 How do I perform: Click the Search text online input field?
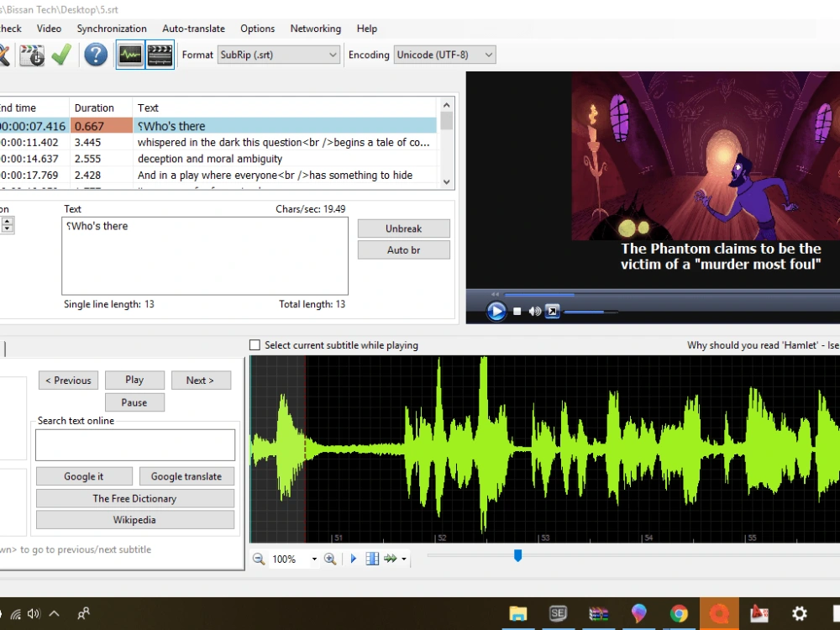pos(135,444)
